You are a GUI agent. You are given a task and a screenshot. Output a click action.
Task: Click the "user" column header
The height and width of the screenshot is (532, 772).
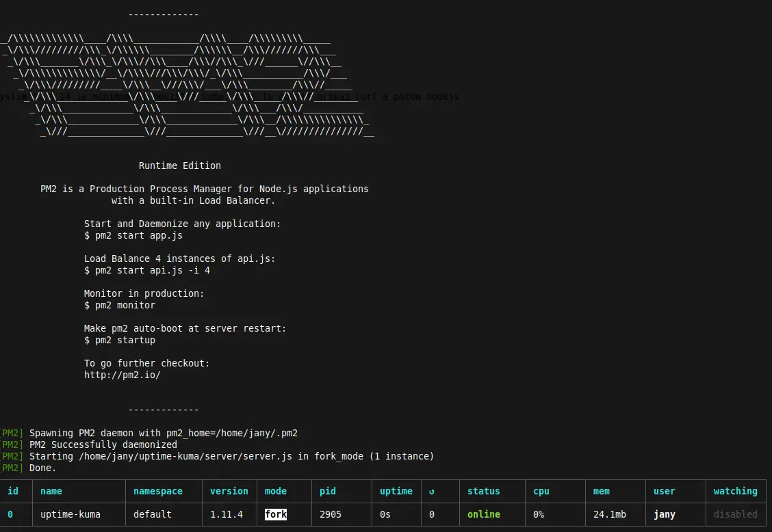[664, 491]
